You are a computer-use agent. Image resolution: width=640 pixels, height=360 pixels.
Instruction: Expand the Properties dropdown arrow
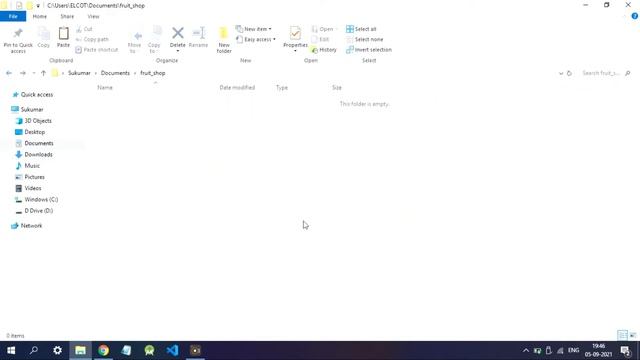[x=295, y=51]
